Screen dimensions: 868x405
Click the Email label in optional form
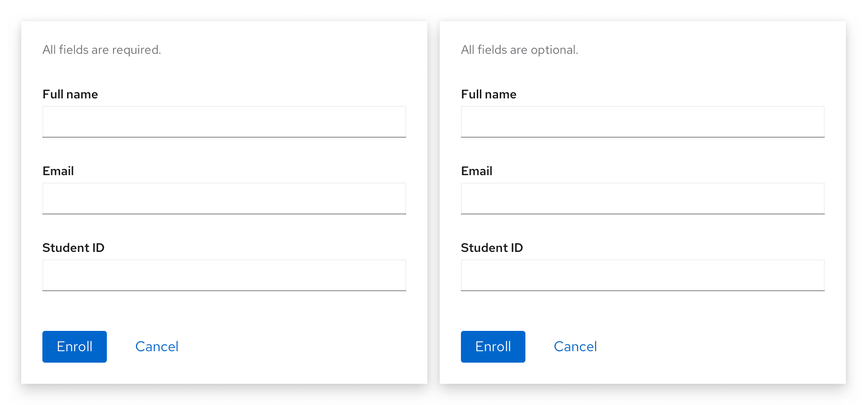pos(477,171)
